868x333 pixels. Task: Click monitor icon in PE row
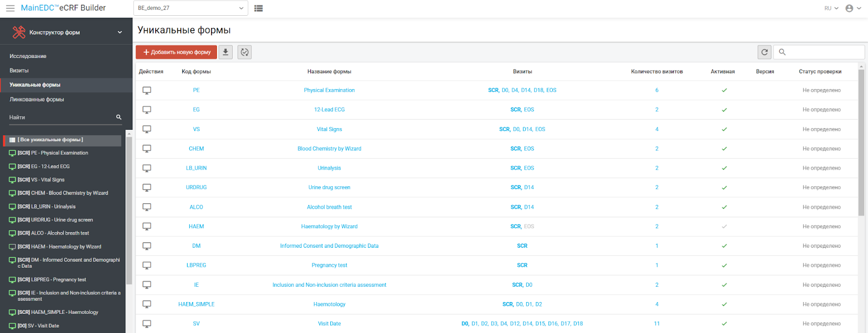pyautogui.click(x=147, y=90)
